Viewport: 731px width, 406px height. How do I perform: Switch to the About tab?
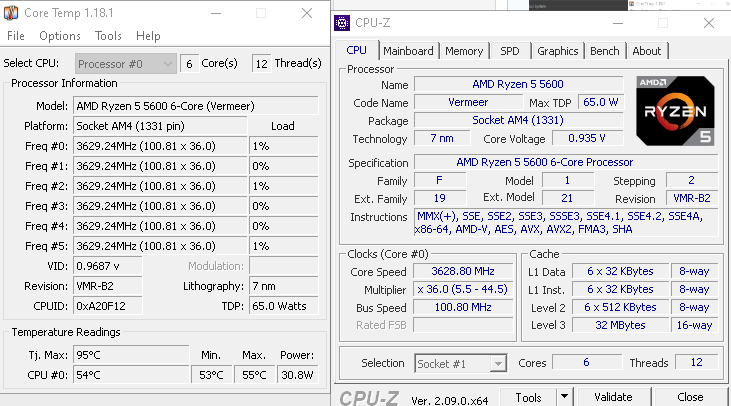point(647,51)
